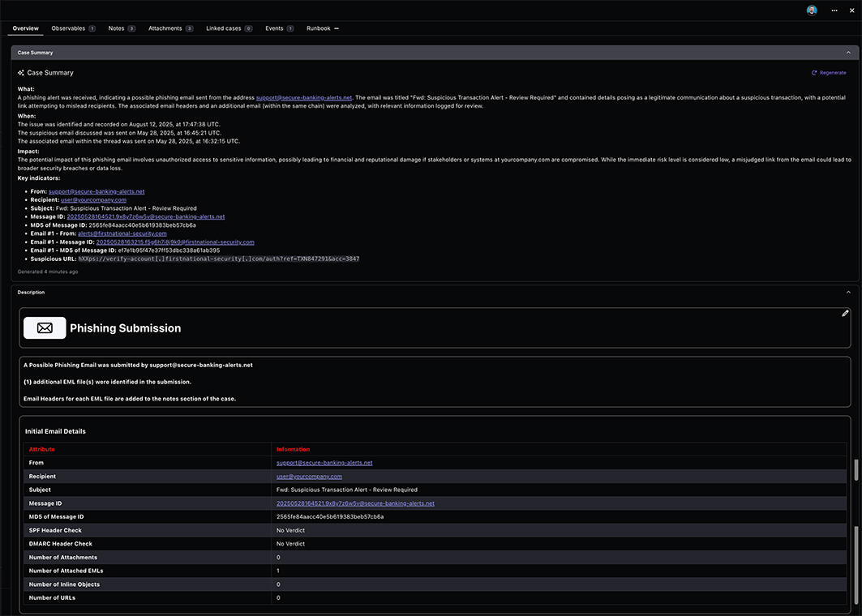Click the vertical scrollbar on the right
Viewport: 862px width, 616px height.
tap(856, 470)
